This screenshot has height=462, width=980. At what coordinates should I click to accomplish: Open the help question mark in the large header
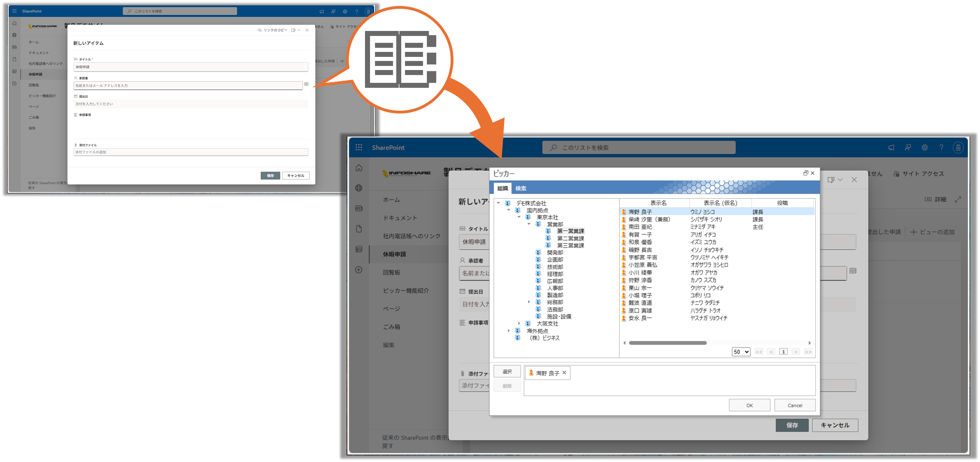[x=941, y=147]
